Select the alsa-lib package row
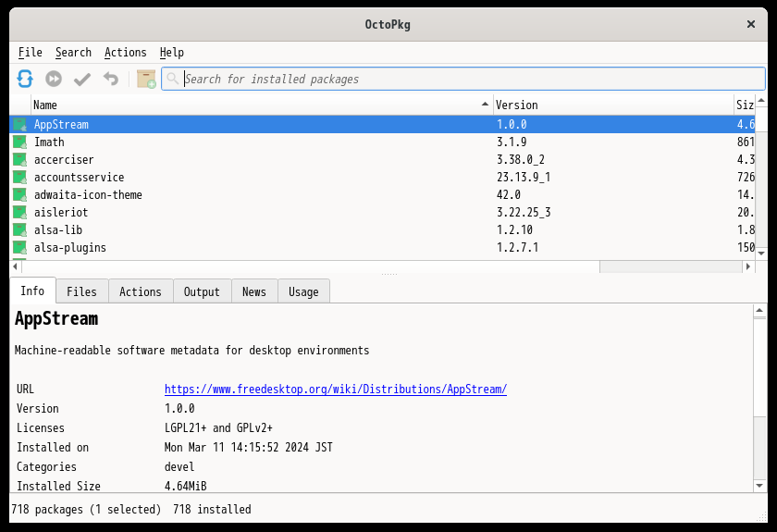 tap(382, 230)
